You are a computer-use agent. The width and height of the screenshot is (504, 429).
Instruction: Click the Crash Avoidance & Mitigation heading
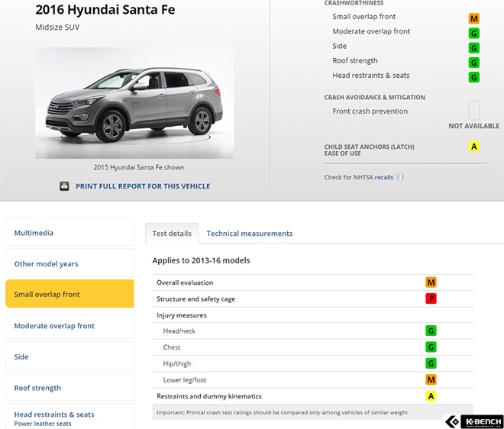tap(374, 98)
